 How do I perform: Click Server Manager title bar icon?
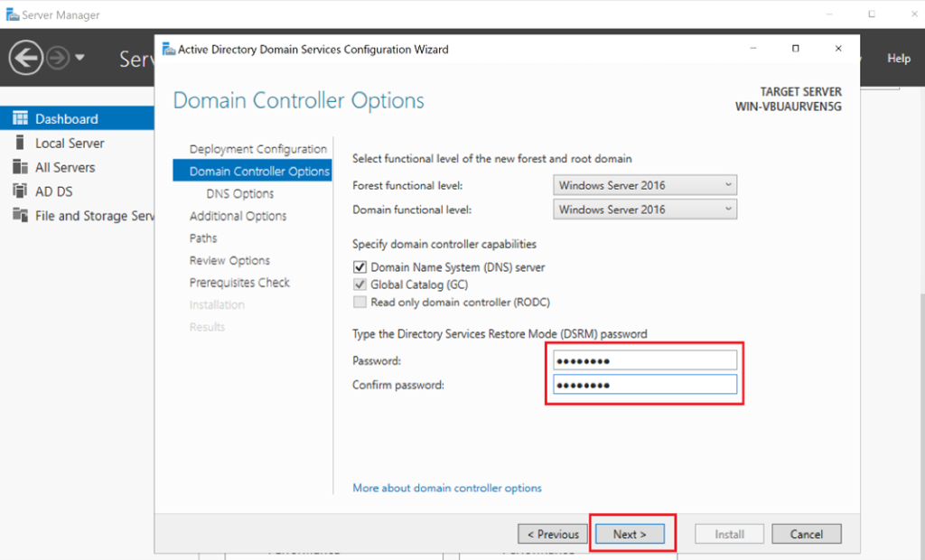(x=13, y=14)
